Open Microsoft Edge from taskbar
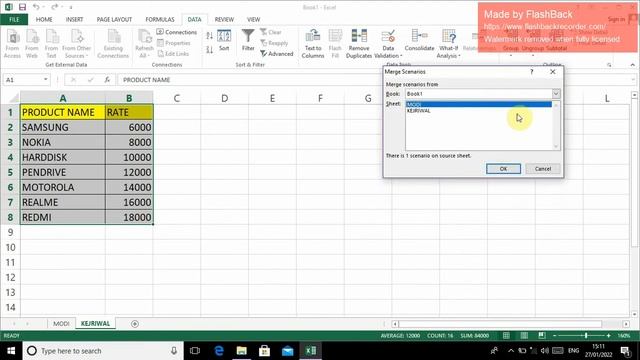Viewport: 640px width, 360px height. 219,351
